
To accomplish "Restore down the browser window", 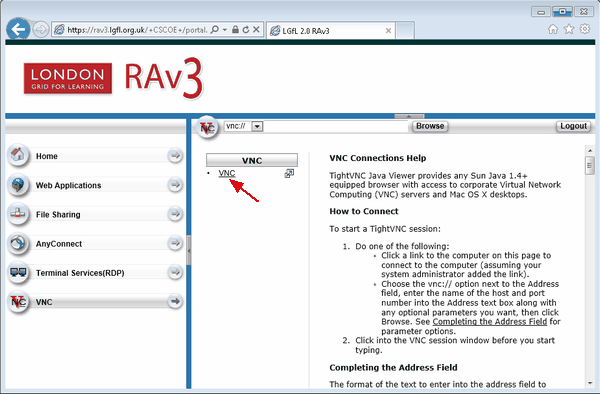I will 562,12.
